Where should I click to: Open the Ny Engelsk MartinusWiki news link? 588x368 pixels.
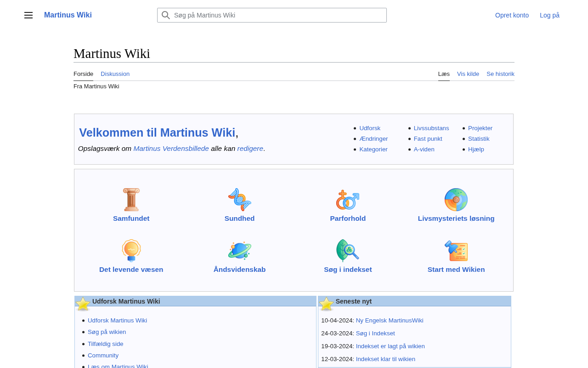tap(390, 321)
